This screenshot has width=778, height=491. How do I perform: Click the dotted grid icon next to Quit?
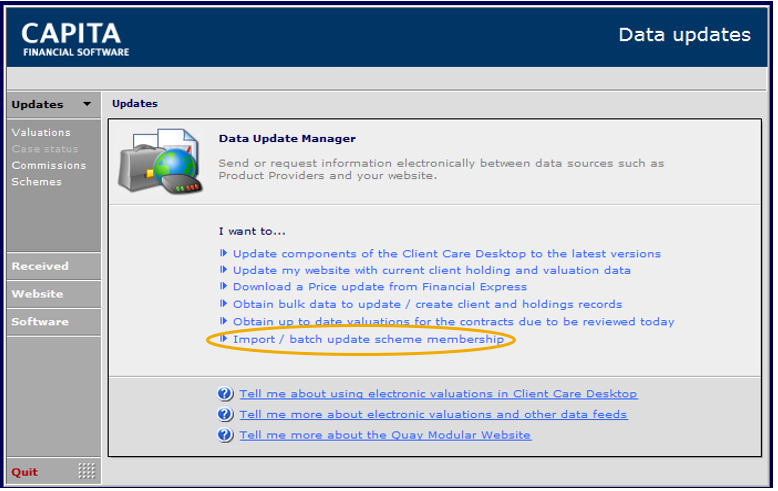click(86, 471)
